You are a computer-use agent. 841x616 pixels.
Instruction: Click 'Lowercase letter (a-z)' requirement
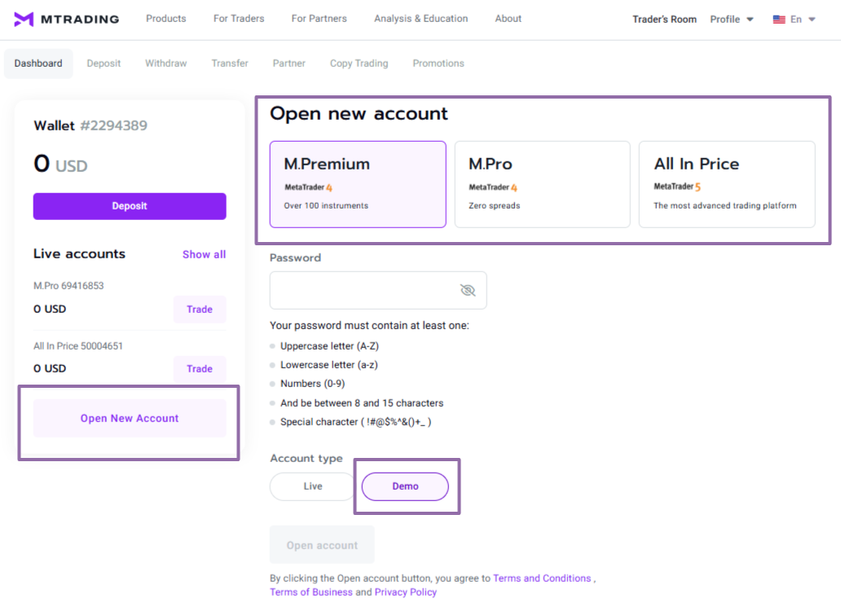(328, 364)
